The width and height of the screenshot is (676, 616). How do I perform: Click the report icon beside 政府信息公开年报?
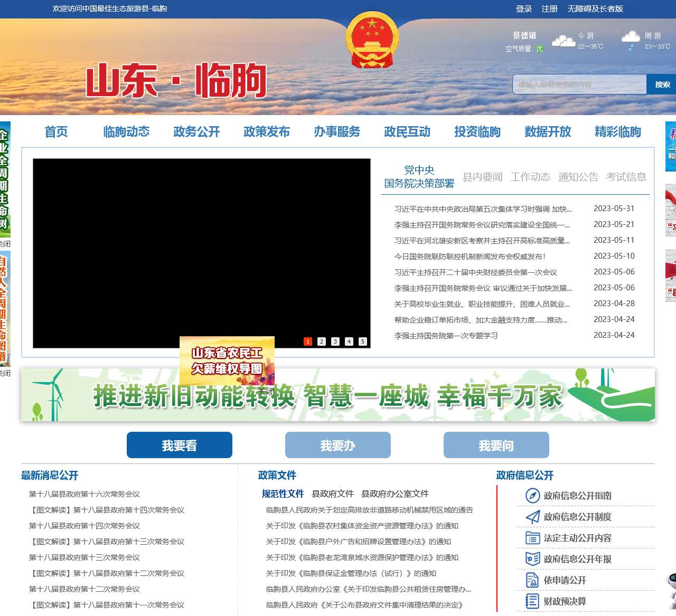pos(532,559)
